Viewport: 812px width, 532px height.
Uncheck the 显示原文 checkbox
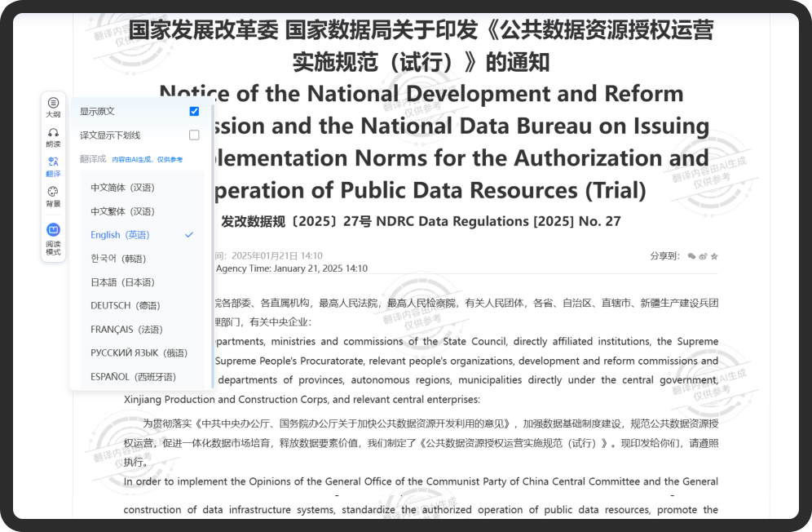click(194, 112)
